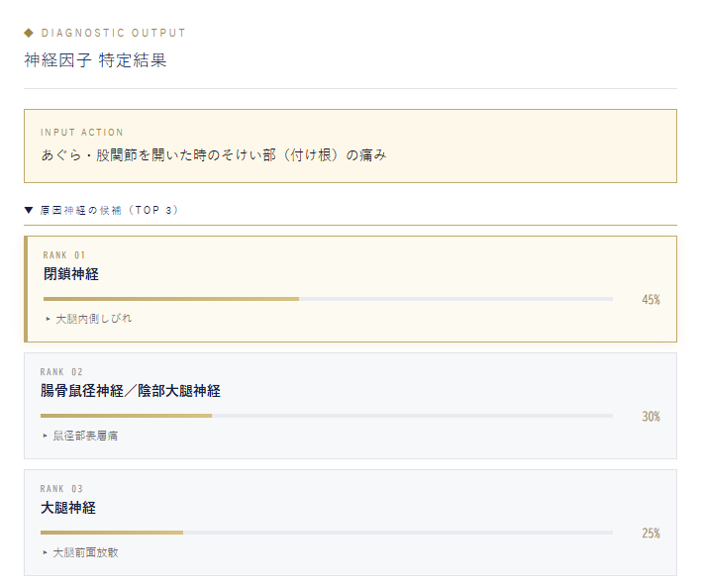Click the arrow bullet before 大腿前面放散
The height and width of the screenshot is (588, 702).
45,552
